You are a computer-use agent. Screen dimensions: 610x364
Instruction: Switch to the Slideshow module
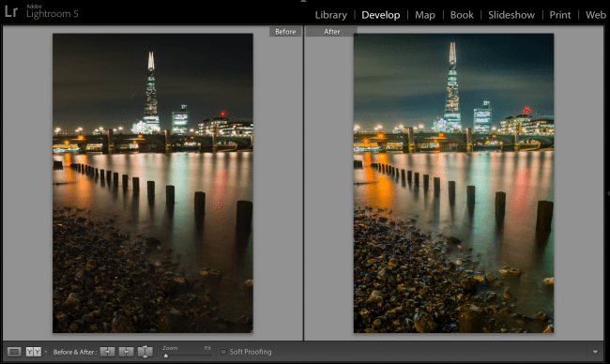[x=511, y=15]
